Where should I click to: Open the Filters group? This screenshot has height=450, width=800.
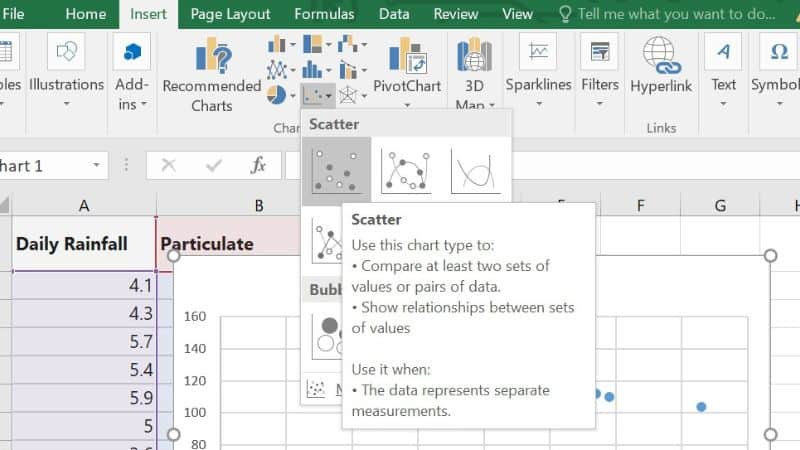pyautogui.click(x=599, y=69)
